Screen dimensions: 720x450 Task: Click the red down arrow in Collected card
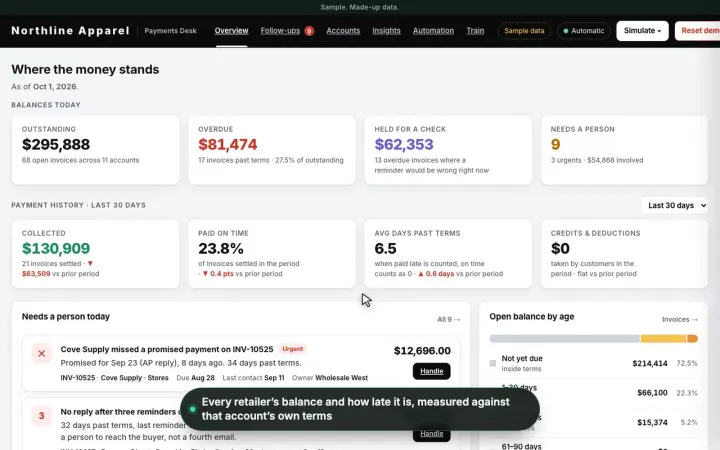click(x=90, y=264)
